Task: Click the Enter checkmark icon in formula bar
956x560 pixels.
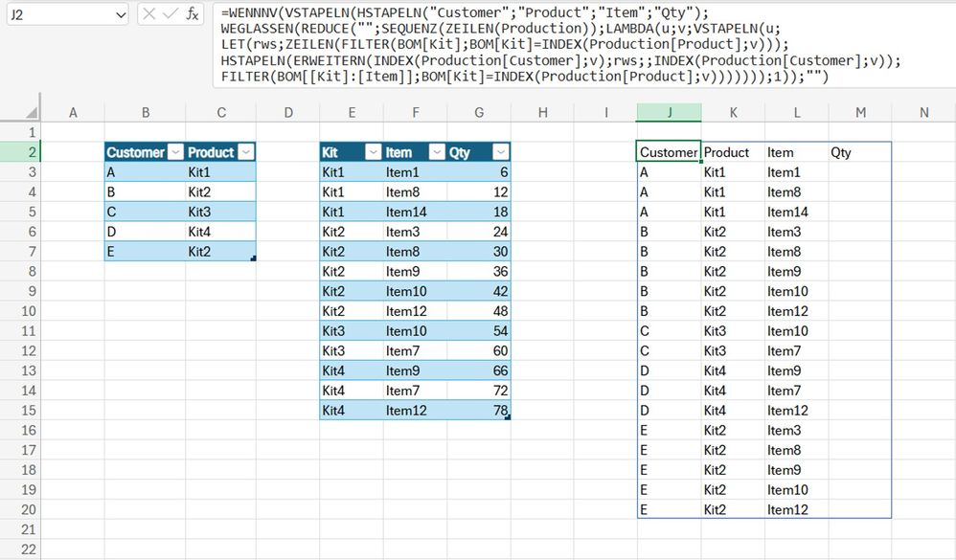Action: 171,14
